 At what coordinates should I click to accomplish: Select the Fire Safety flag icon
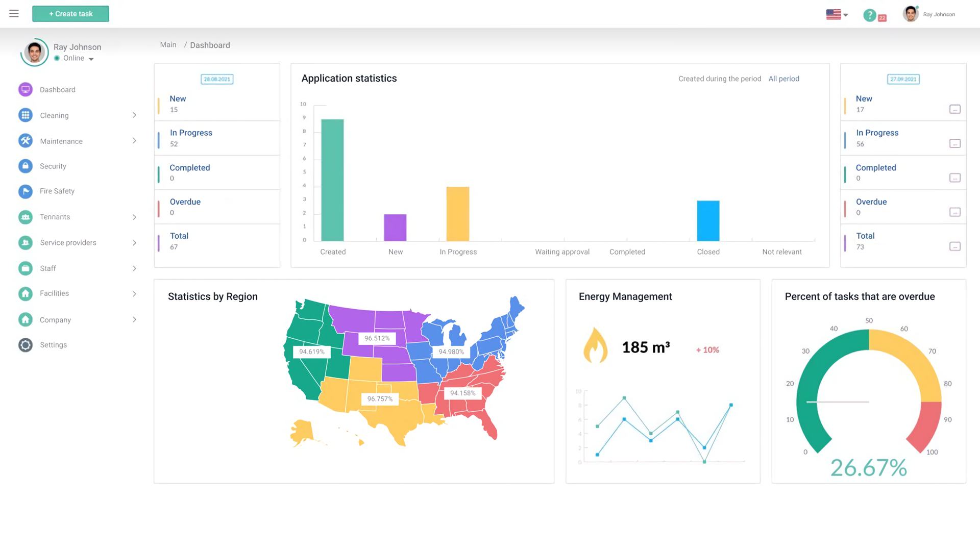[x=26, y=191]
